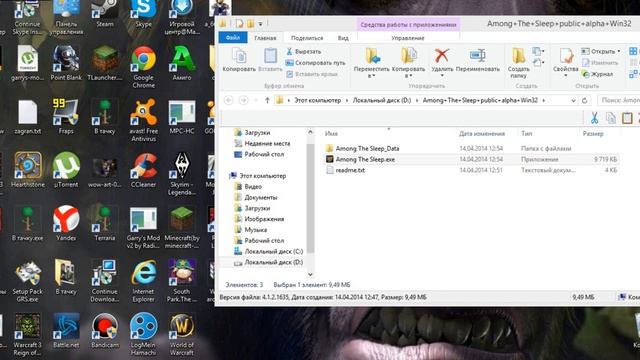
Task: Click the up-folder arrow in navigation bar
Action: coord(267,100)
